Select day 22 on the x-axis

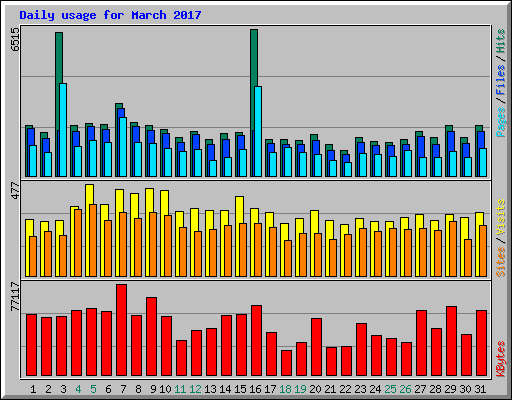[x=345, y=389]
